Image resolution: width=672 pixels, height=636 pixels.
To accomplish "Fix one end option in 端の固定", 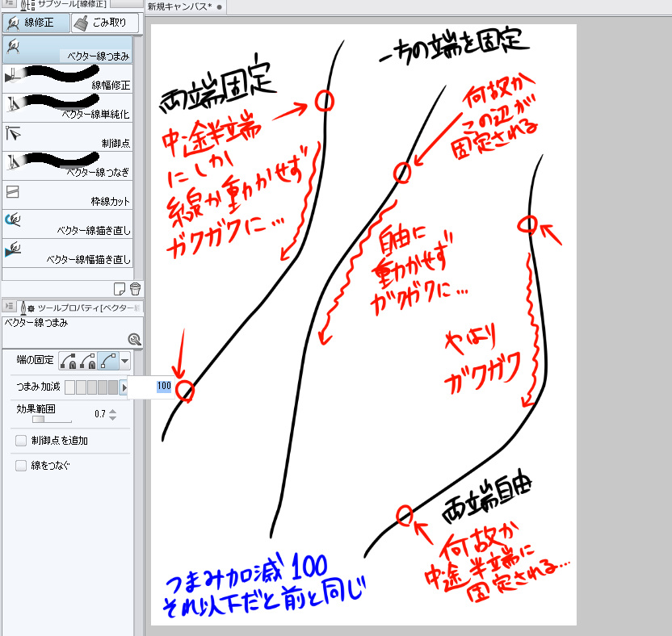I will (x=88, y=361).
